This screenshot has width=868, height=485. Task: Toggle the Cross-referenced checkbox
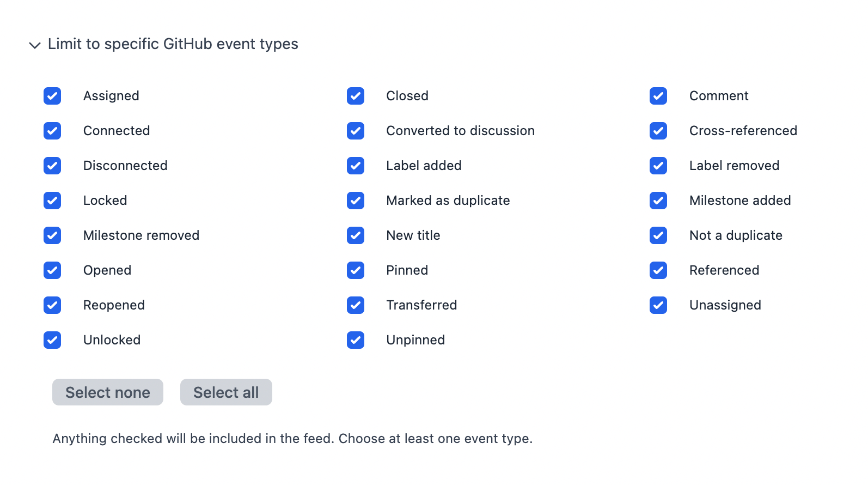658,131
